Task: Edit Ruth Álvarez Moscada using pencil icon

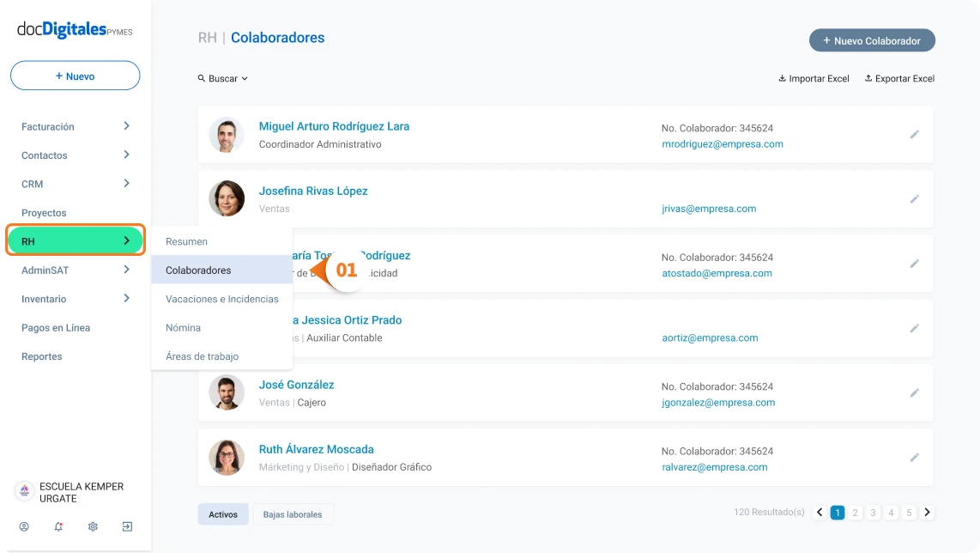Action: [x=914, y=458]
